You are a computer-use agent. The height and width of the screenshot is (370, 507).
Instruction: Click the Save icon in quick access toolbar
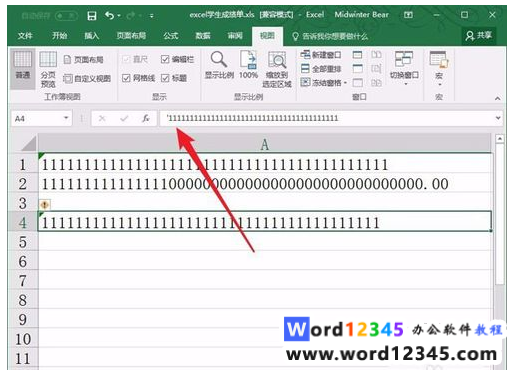92,16
